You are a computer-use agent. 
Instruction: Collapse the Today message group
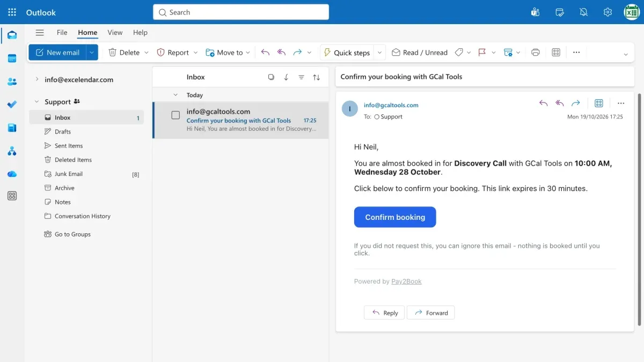tap(175, 95)
